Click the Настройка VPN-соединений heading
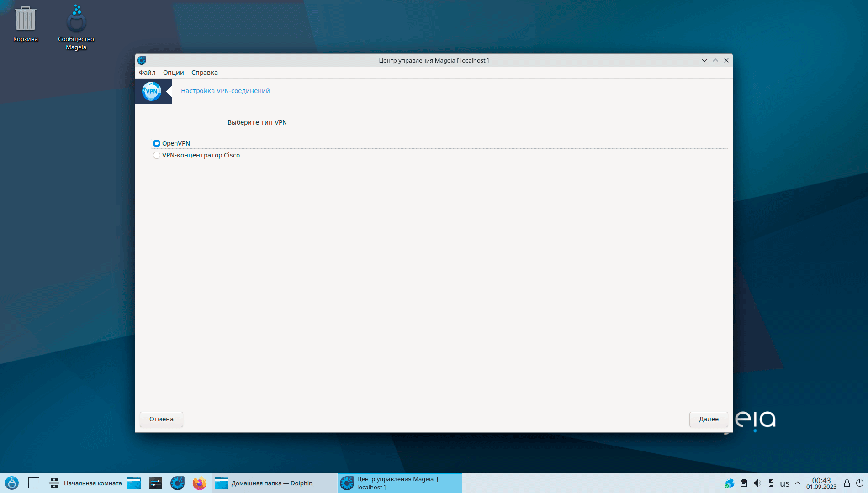Screen dimensions: 868x493 (225, 91)
